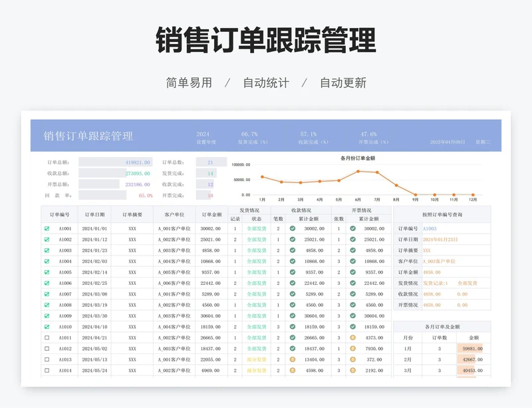Viewport: 532px width, 408px height.
Task: Click the green 收款 status icon for order A1008
Action: point(293,305)
